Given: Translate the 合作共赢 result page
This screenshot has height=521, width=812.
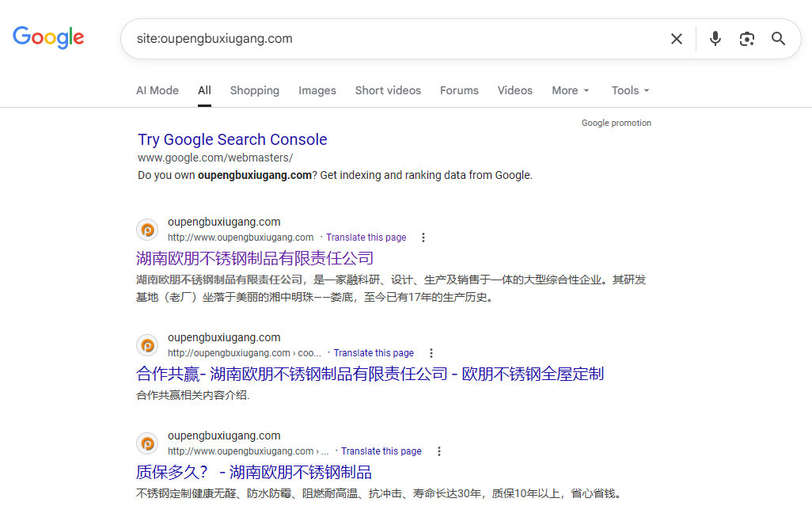Looking at the screenshot, I should coord(374,352).
